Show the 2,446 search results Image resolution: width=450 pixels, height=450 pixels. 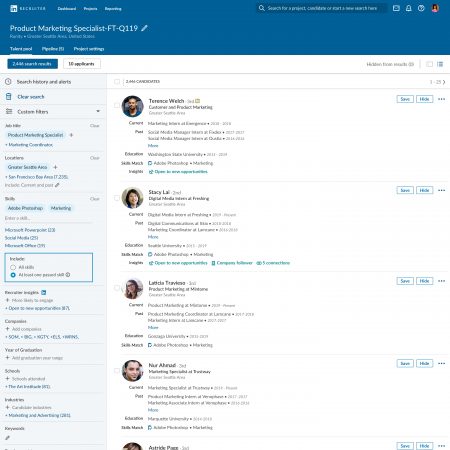(32, 64)
